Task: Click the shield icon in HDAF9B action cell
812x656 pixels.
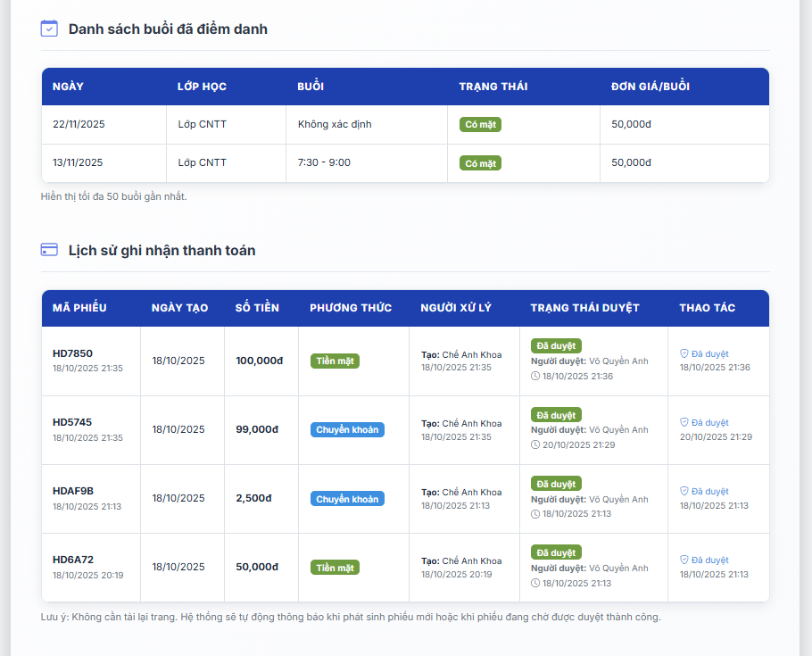Action: tap(684, 491)
